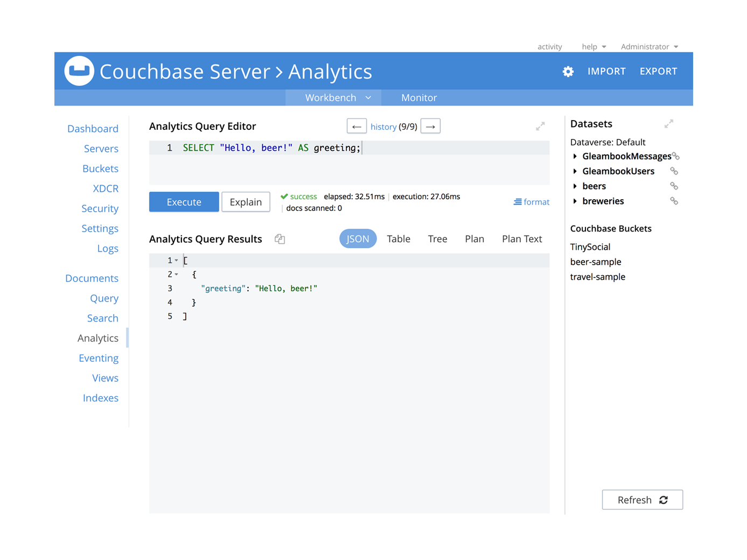Go to next query in history
This screenshot has height=560, width=747.
point(430,127)
